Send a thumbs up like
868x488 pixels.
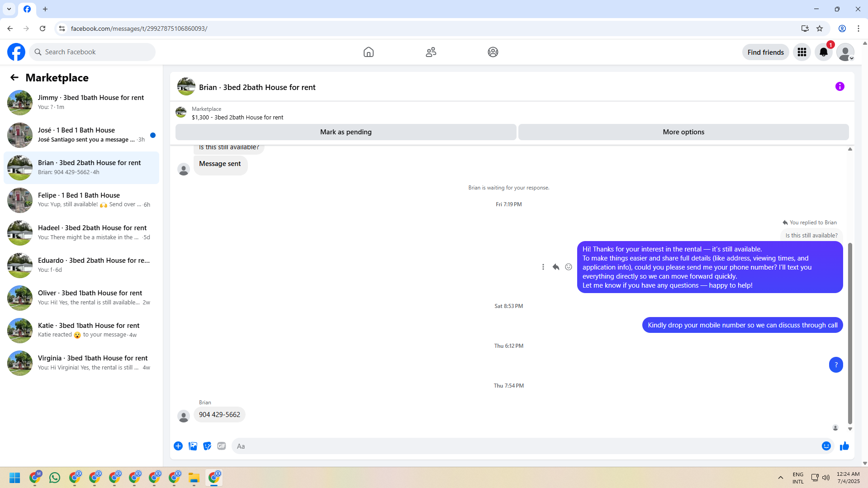(x=844, y=446)
